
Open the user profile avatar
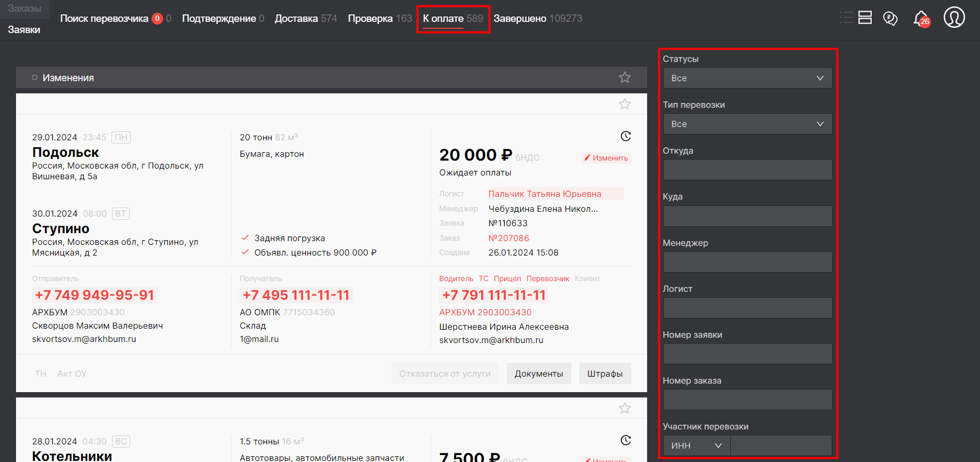[954, 17]
